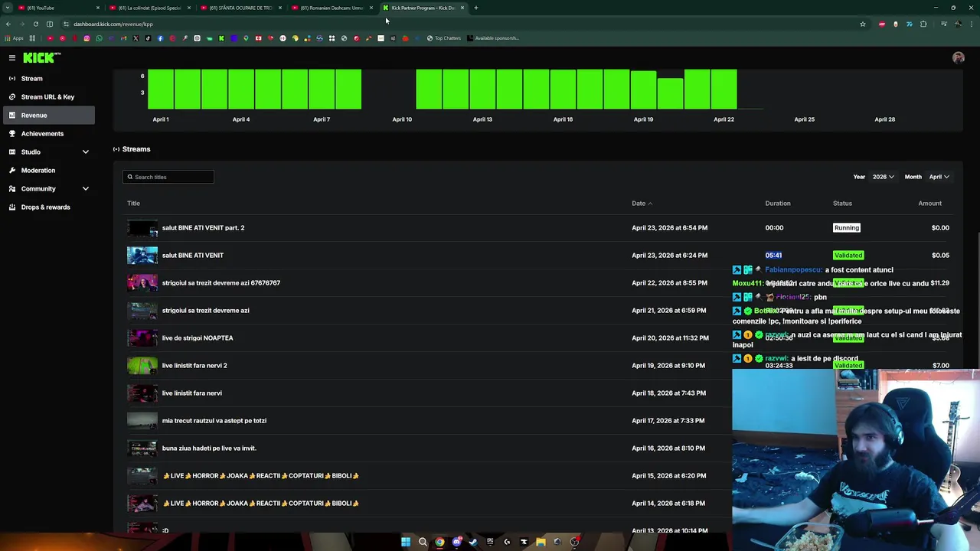Open the Available sponsorships bookmark
Screen dimensions: 980x551
click(x=492, y=38)
